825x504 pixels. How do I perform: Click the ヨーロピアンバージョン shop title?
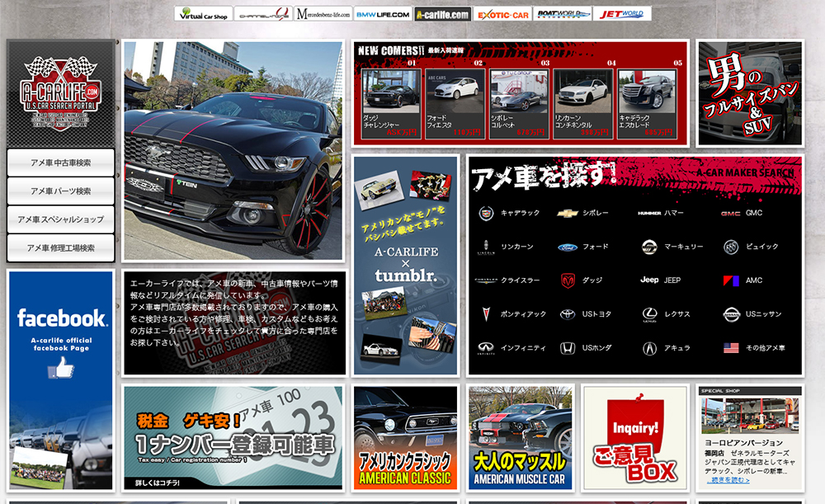click(x=743, y=443)
